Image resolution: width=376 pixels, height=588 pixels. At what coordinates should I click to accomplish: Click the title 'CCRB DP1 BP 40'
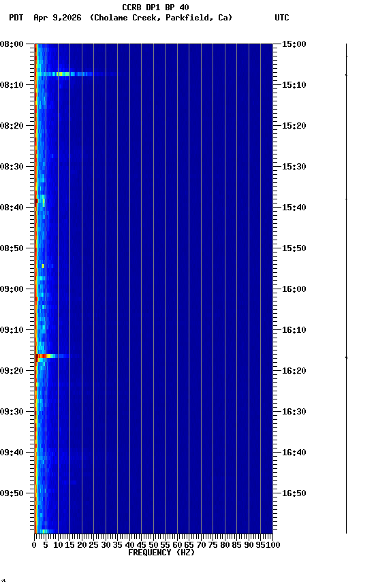pos(155,7)
